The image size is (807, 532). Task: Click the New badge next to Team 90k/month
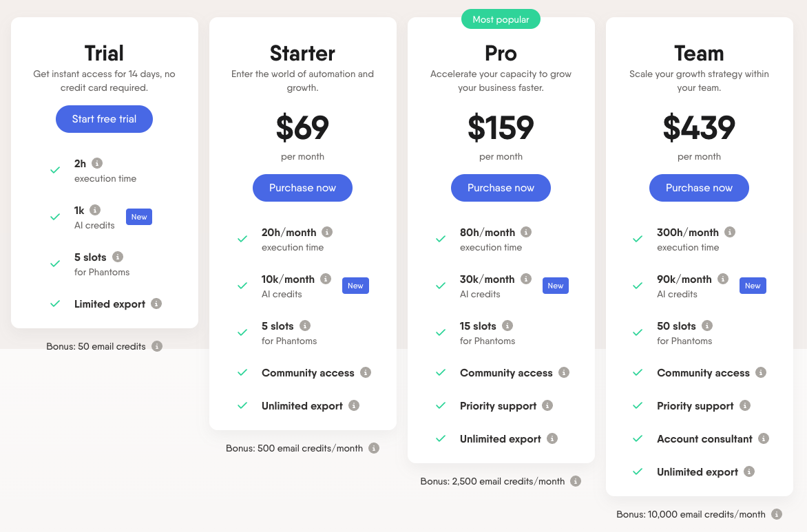753,286
